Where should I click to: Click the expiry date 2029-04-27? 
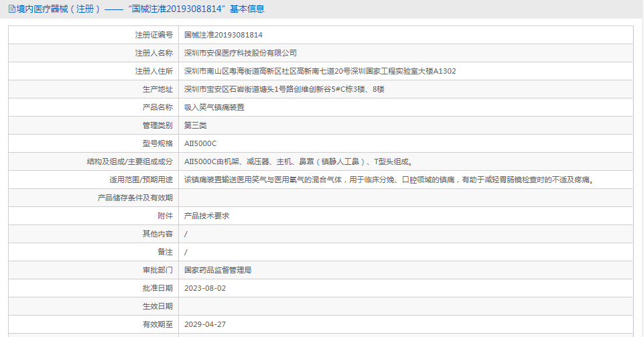click(205, 324)
